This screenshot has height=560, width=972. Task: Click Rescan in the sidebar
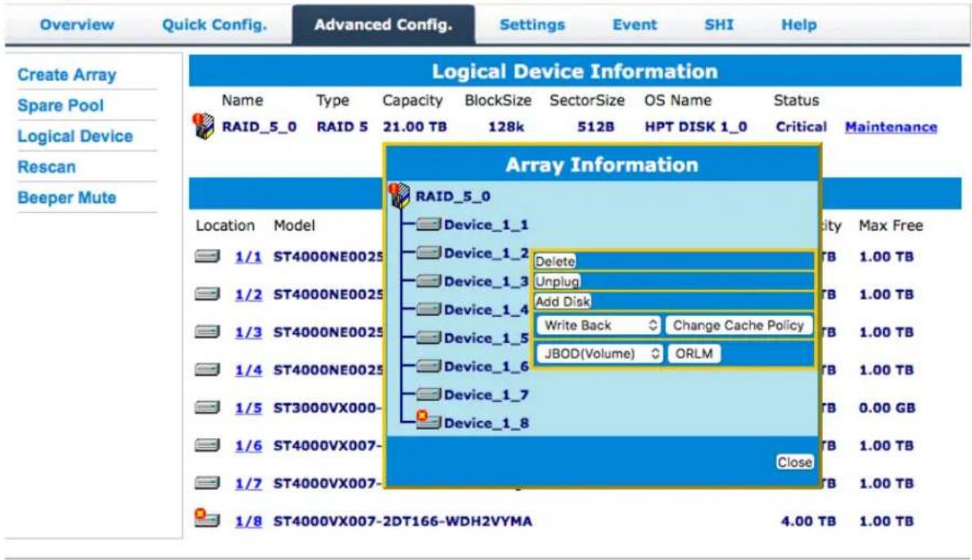click(x=47, y=167)
